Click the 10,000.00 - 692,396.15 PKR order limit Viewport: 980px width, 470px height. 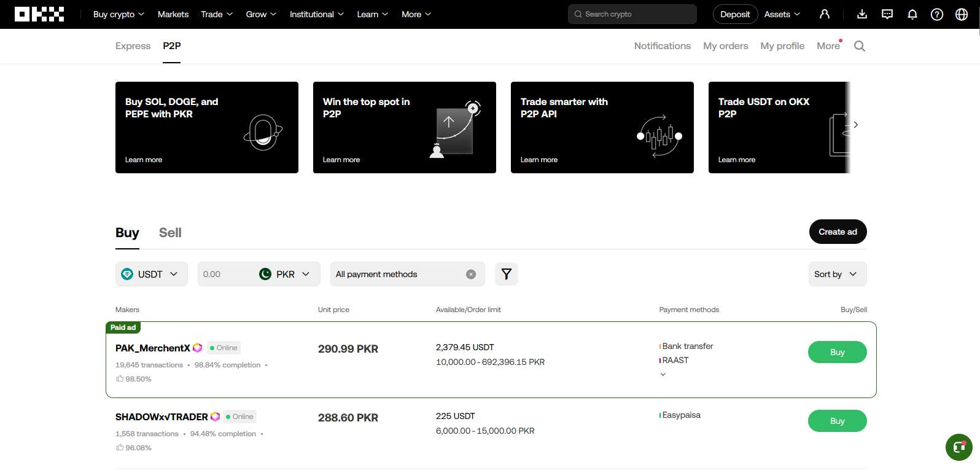click(x=490, y=362)
